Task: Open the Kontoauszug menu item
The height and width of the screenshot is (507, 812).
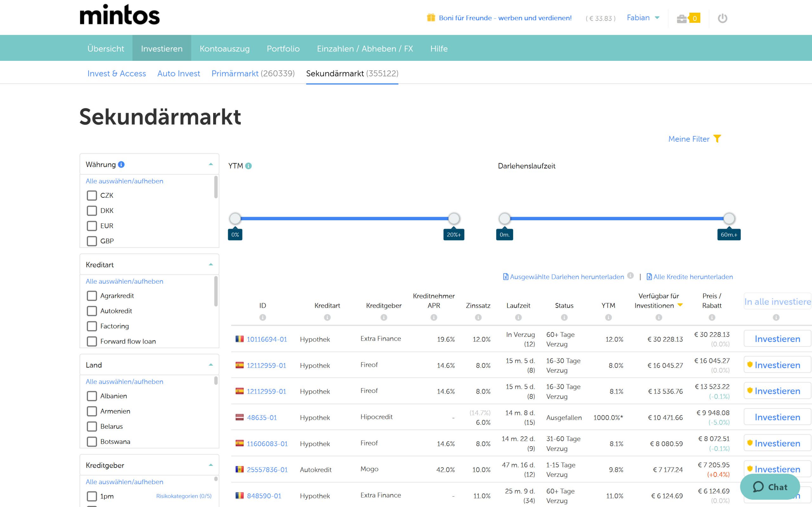Action: 225,48
